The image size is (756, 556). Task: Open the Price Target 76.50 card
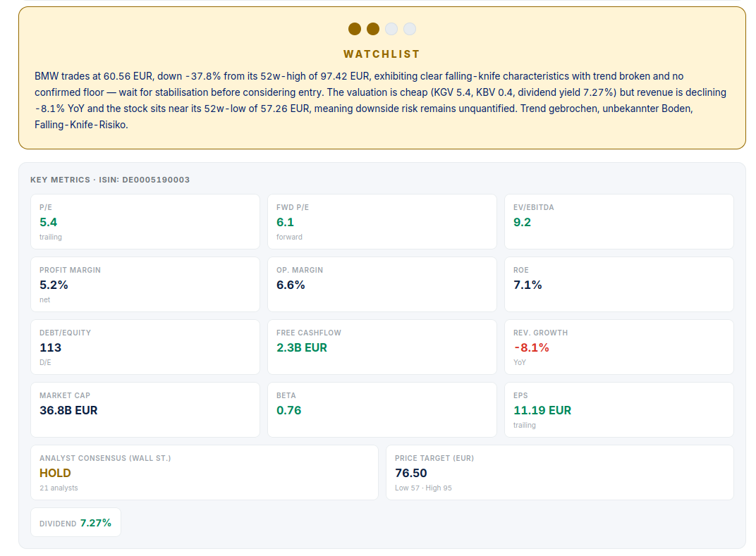(x=560, y=472)
